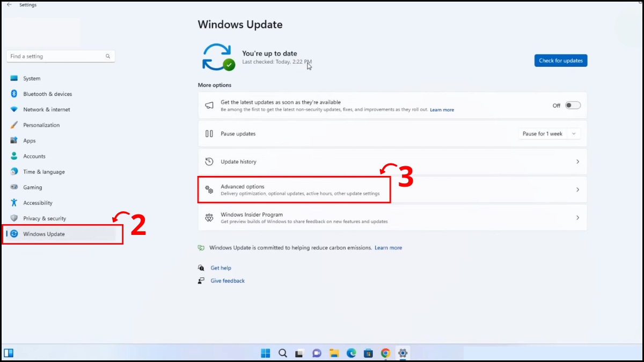Click the pause icon beside Pause updates
This screenshot has width=644, height=362.
click(x=209, y=134)
